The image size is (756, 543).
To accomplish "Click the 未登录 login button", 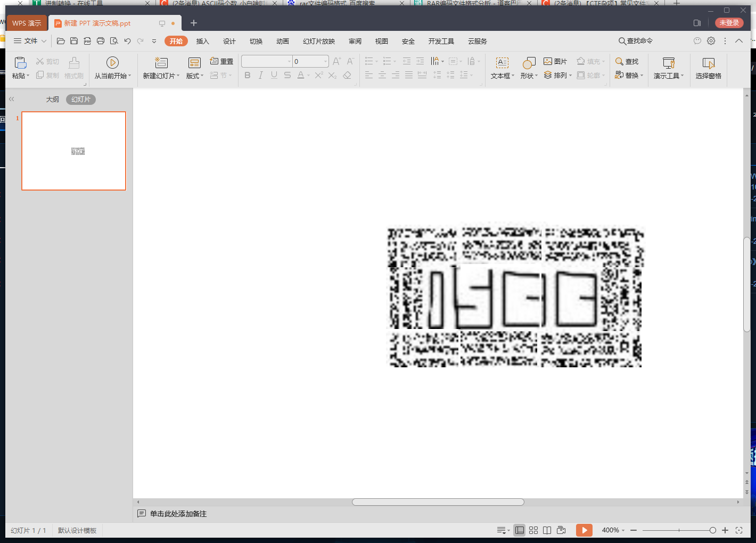I will [x=729, y=23].
